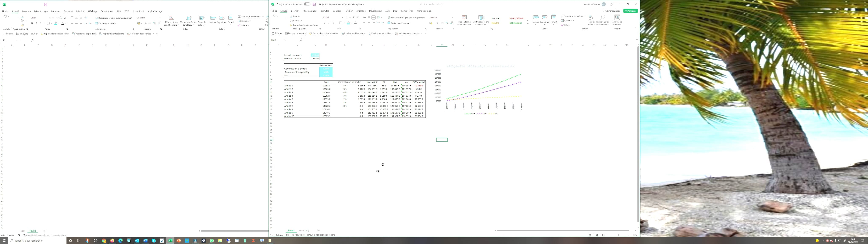Click the green Partager button

(x=630, y=11)
